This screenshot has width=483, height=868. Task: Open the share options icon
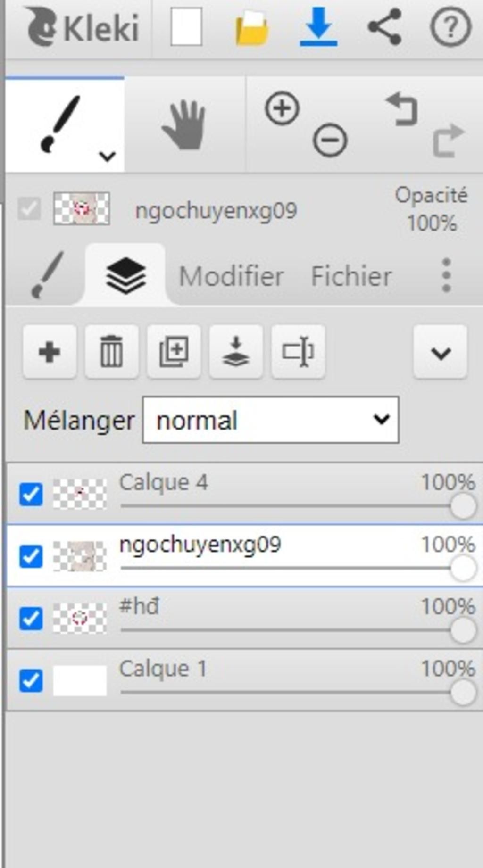point(385,27)
